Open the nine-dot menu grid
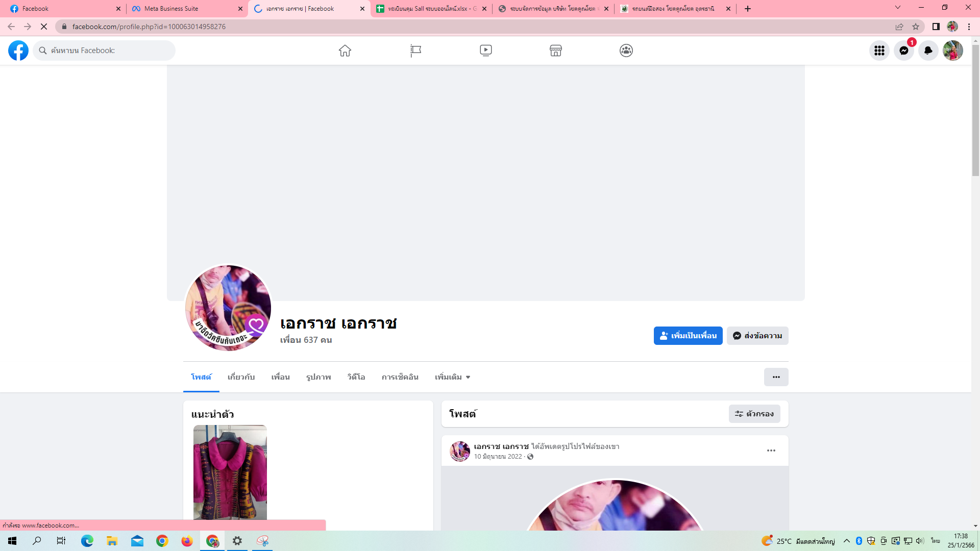980x551 pixels. [879, 51]
